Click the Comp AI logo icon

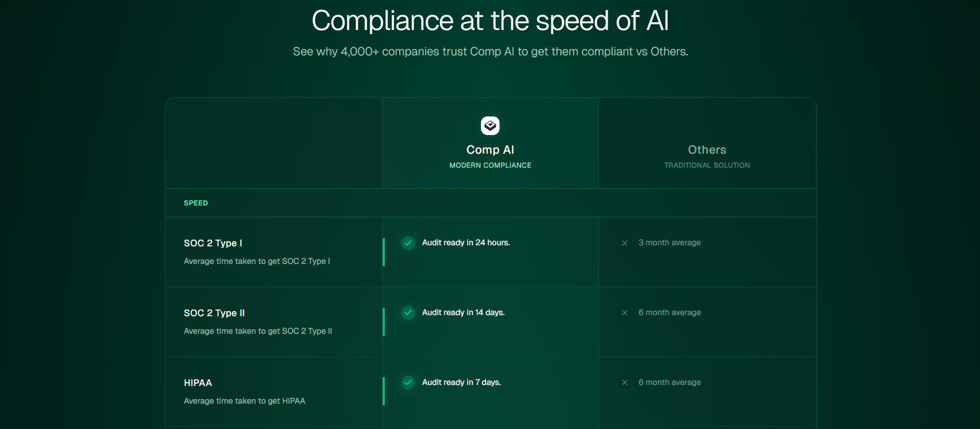[490, 126]
